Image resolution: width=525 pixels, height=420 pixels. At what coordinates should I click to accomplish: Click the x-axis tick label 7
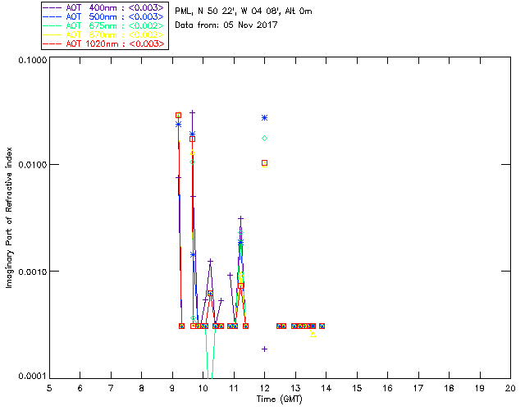coord(111,388)
